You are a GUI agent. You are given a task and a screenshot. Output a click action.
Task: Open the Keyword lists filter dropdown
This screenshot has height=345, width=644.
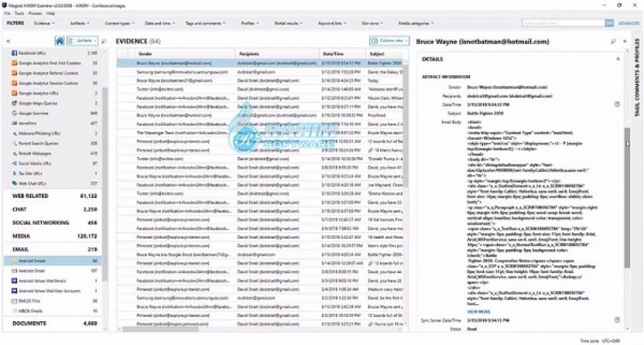tap(333, 24)
